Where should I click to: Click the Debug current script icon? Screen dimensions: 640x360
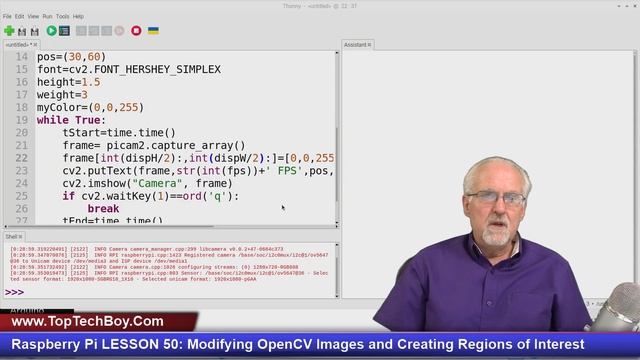coord(64,31)
